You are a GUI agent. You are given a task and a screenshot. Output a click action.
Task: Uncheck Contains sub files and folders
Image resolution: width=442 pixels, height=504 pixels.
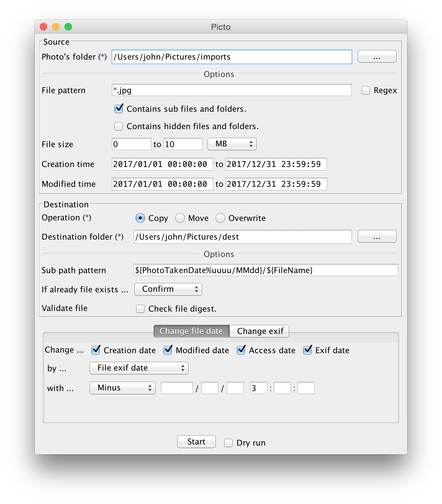tap(119, 109)
